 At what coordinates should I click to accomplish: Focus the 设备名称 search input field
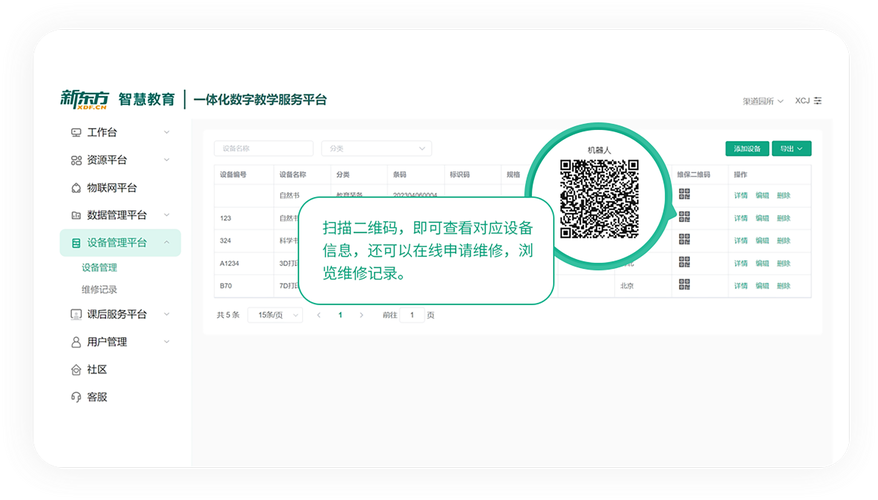[263, 148]
